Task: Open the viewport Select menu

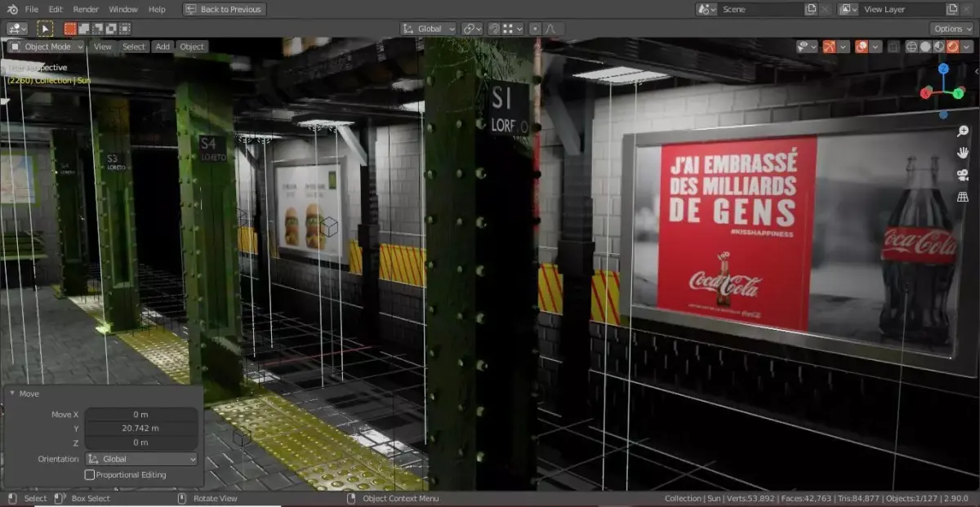Action: 134,47
